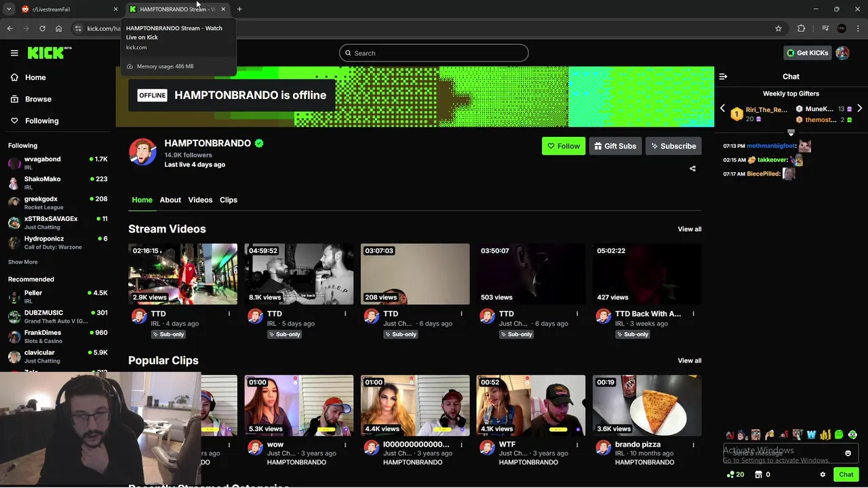Click the KICK logo
Screen dimensions: 868x488
tap(50, 53)
